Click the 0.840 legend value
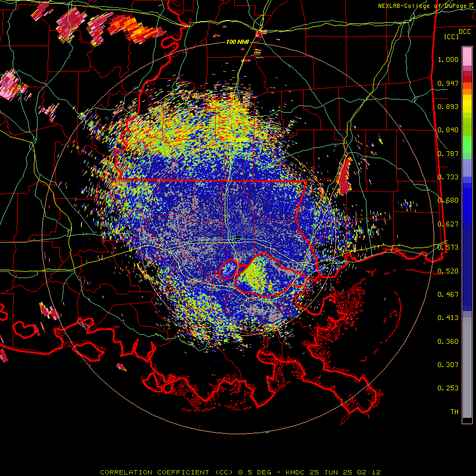This screenshot has width=476, height=476. (448, 130)
